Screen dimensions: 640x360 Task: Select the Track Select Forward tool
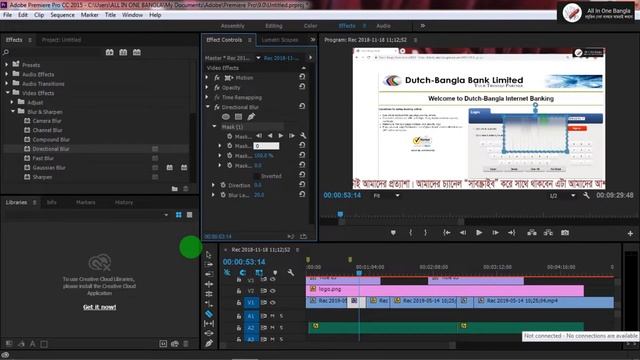point(209,264)
